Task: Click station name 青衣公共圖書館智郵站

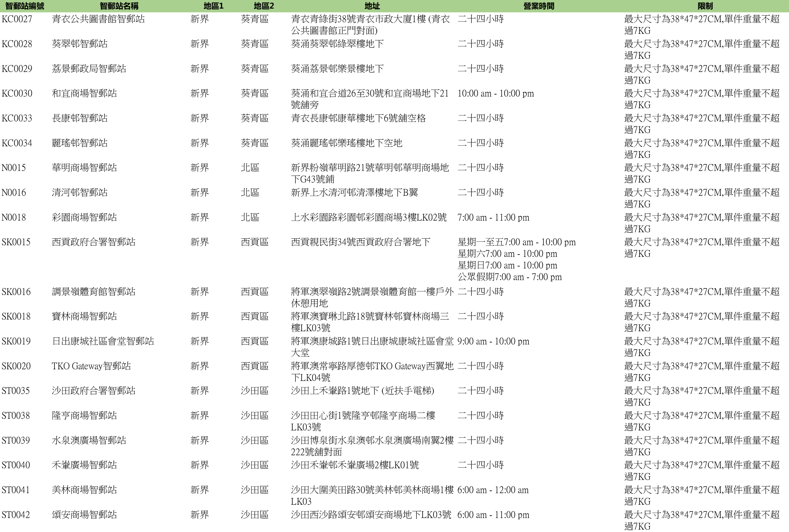Action: point(98,19)
